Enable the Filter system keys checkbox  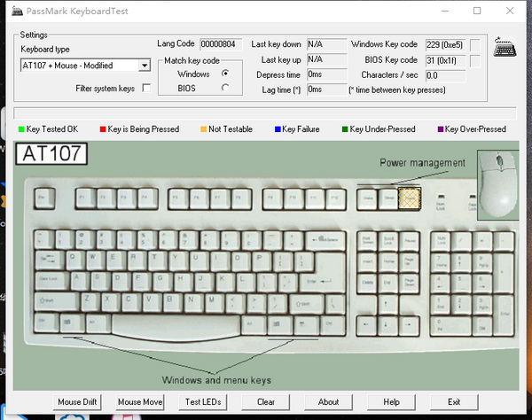(x=146, y=88)
